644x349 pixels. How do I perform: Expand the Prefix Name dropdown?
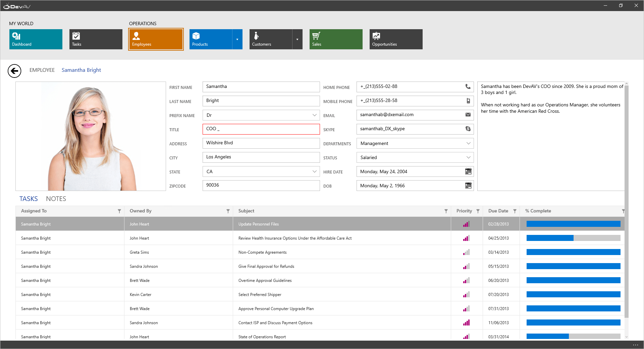pyautogui.click(x=314, y=115)
